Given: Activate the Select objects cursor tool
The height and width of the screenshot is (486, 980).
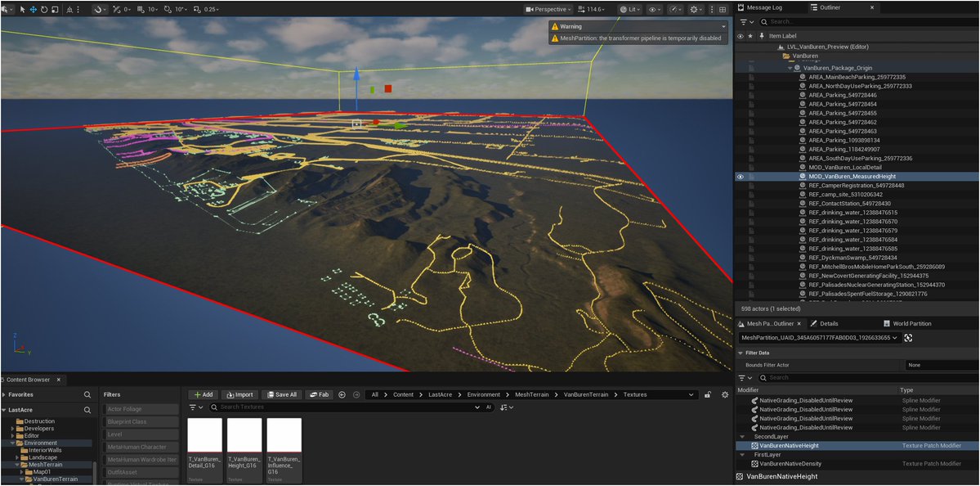Looking at the screenshot, I should (23, 9).
